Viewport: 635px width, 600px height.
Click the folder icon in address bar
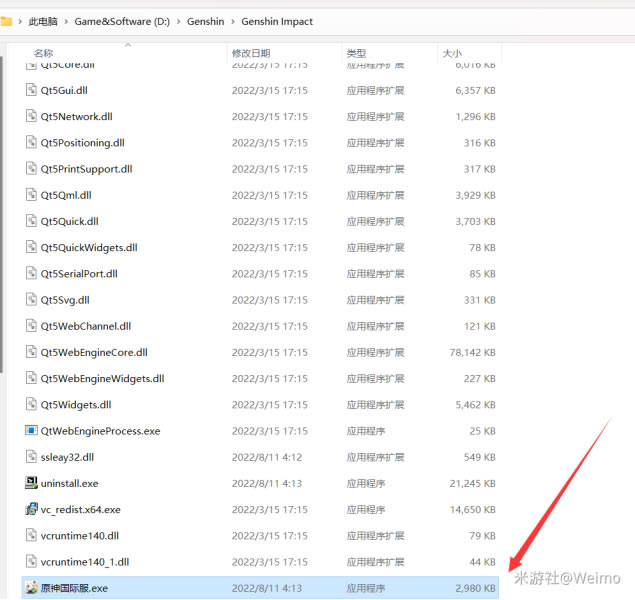7,20
